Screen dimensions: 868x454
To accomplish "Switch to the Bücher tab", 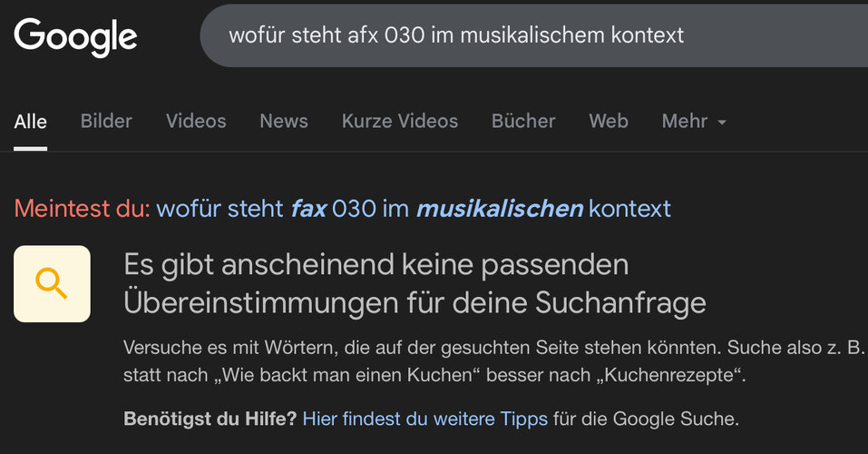I will [x=523, y=121].
